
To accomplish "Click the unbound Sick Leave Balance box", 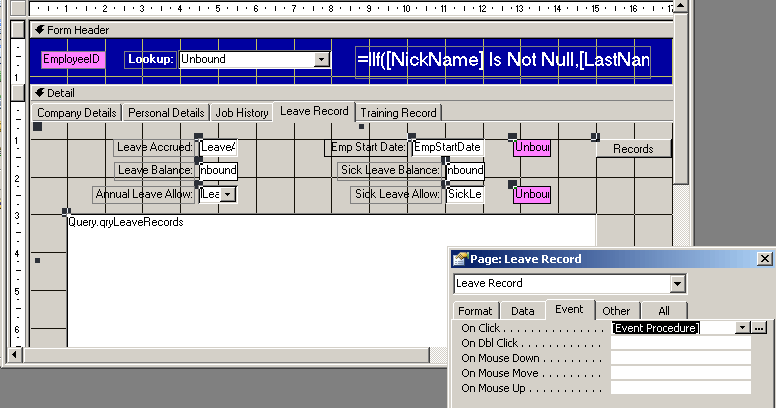I will (465, 170).
